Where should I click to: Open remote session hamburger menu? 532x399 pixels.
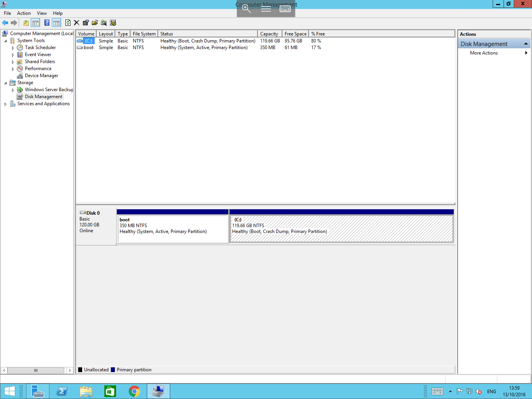(266, 9)
